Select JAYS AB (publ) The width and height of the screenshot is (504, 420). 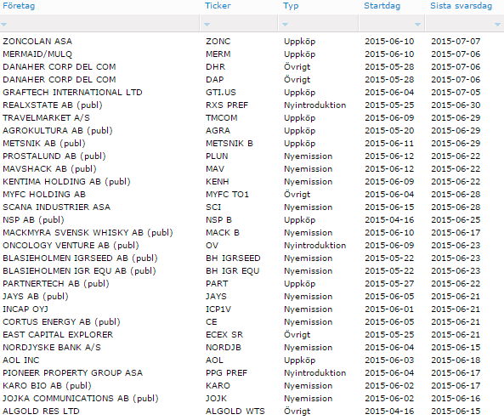[36, 297]
